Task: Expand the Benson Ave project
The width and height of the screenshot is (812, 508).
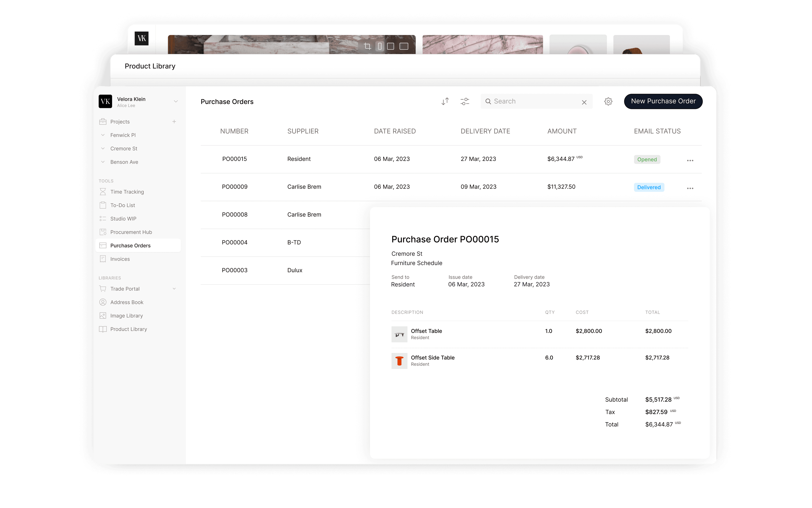Action: [x=103, y=162]
